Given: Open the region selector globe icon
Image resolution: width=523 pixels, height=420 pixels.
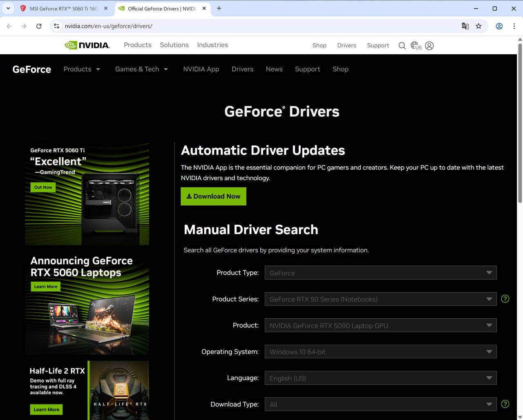Looking at the screenshot, I should tap(416, 46).
